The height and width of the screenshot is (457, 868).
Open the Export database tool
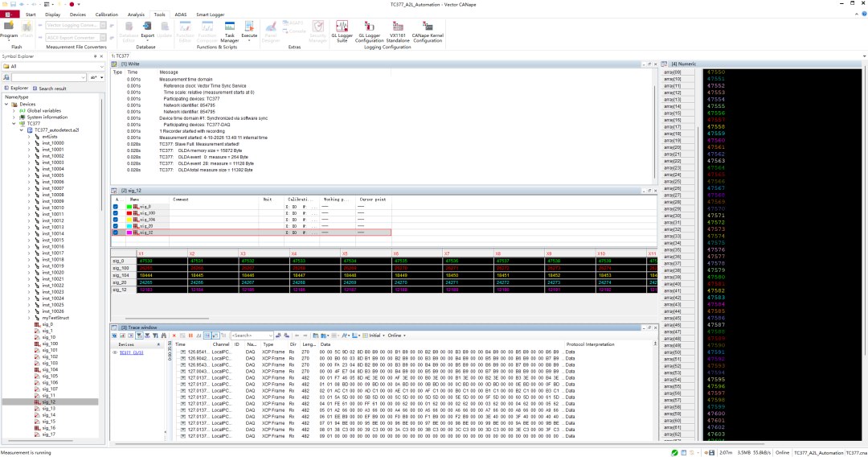point(147,30)
